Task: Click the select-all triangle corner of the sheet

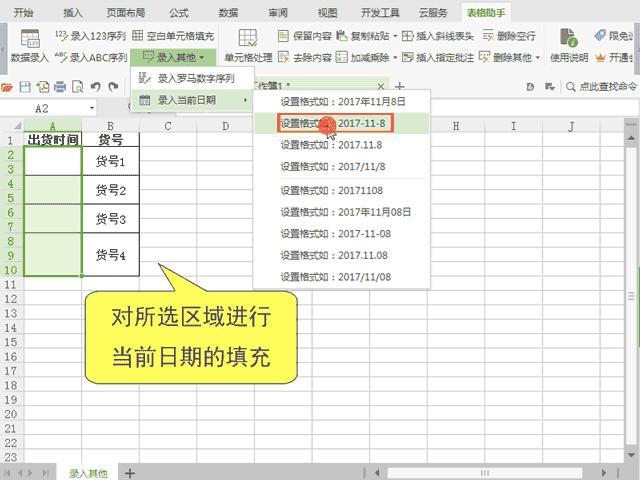Action: 17,126
